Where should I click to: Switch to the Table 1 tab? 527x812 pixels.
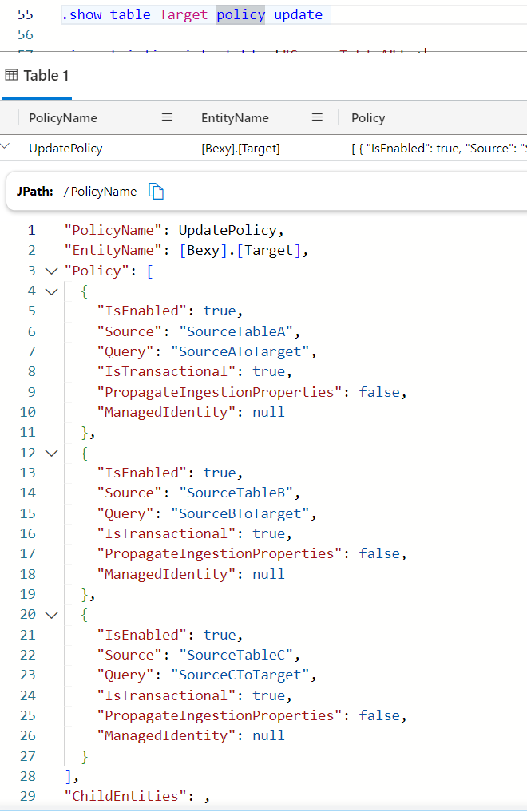(x=36, y=76)
